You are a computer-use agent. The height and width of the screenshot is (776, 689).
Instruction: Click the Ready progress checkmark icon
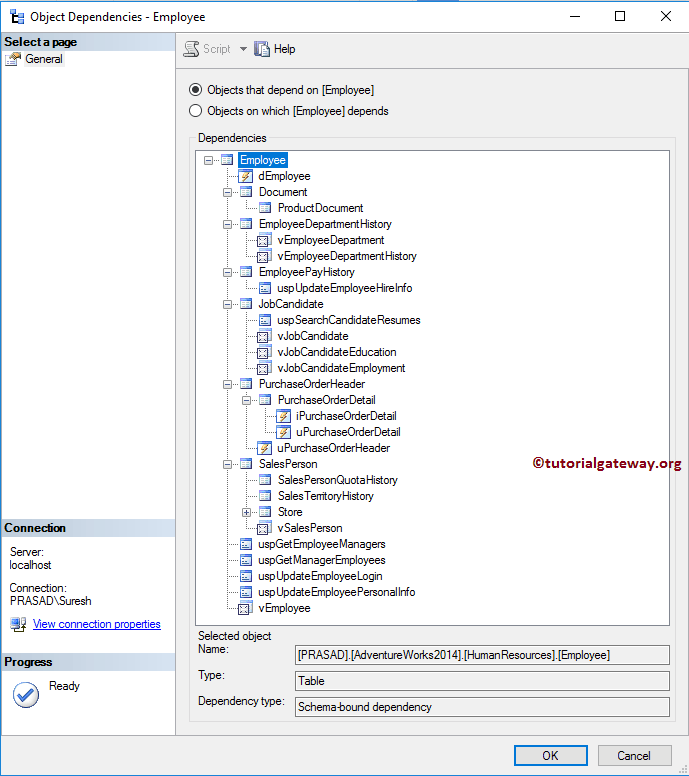26,694
